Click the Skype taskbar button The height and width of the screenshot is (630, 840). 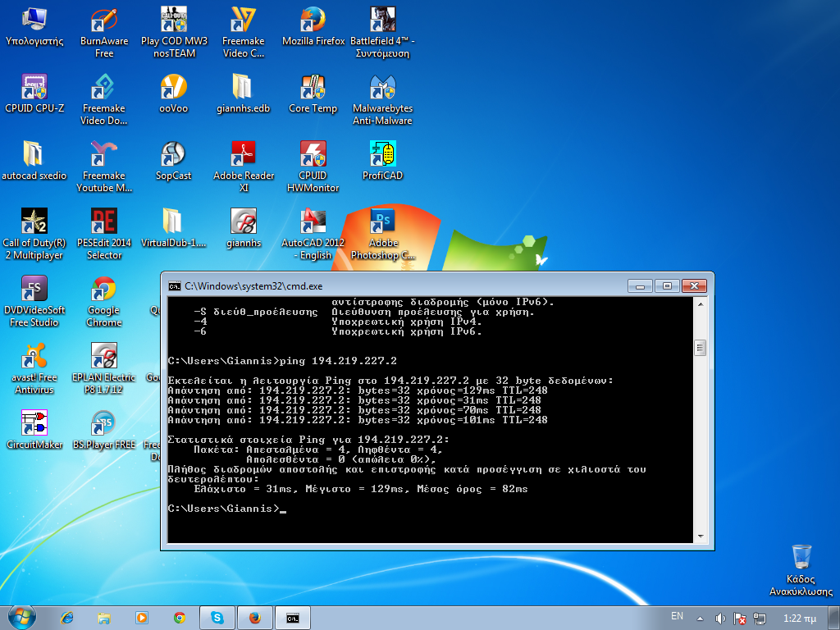(x=217, y=617)
